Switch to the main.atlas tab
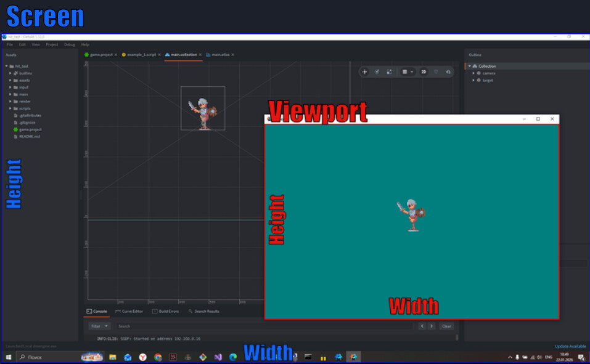The image size is (590, 364). click(218, 55)
